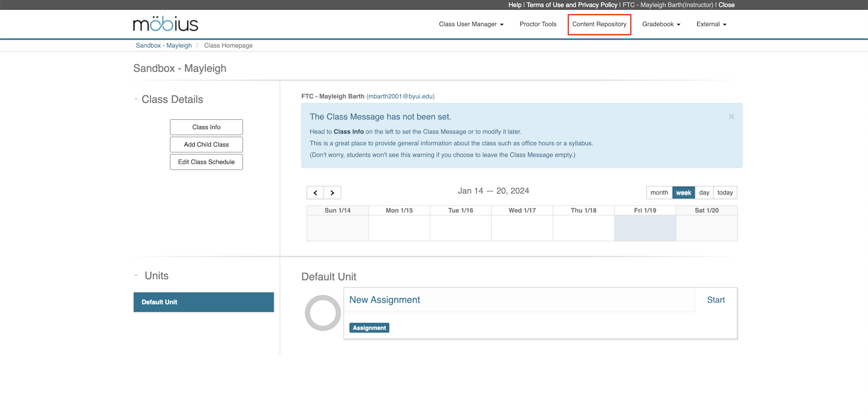The height and width of the screenshot is (420, 868).
Task: Open Class User Manager dropdown
Action: (x=471, y=24)
